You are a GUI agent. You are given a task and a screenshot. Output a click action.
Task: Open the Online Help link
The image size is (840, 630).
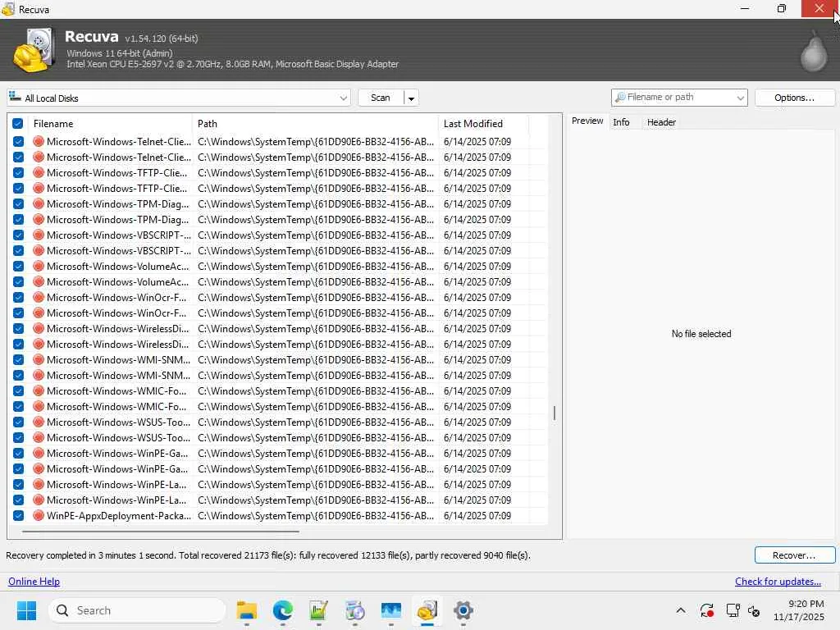(34, 582)
